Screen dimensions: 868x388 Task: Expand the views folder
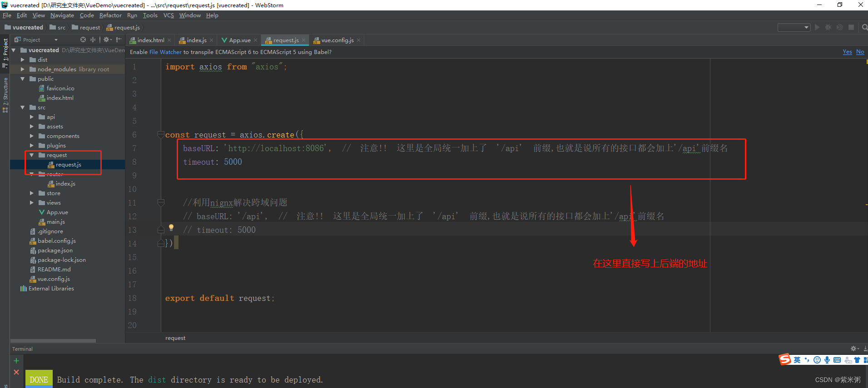coord(32,203)
